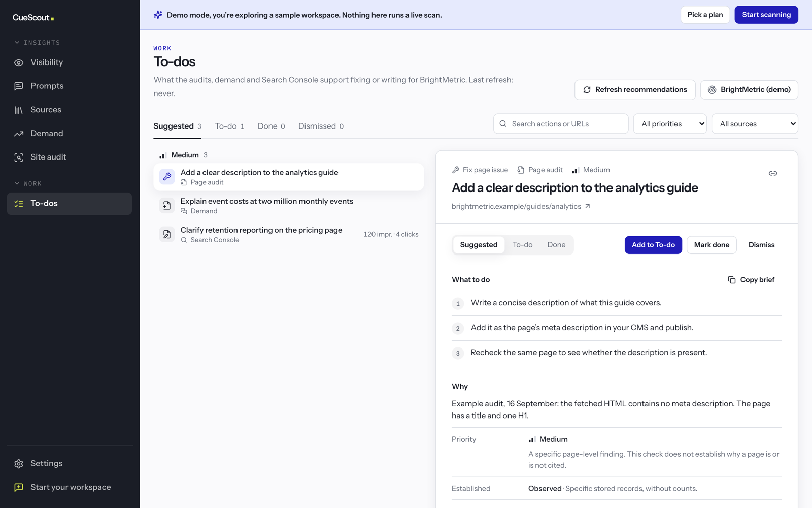Click the refresh arrows icon
Image resolution: width=812 pixels, height=508 pixels.
[587, 90]
